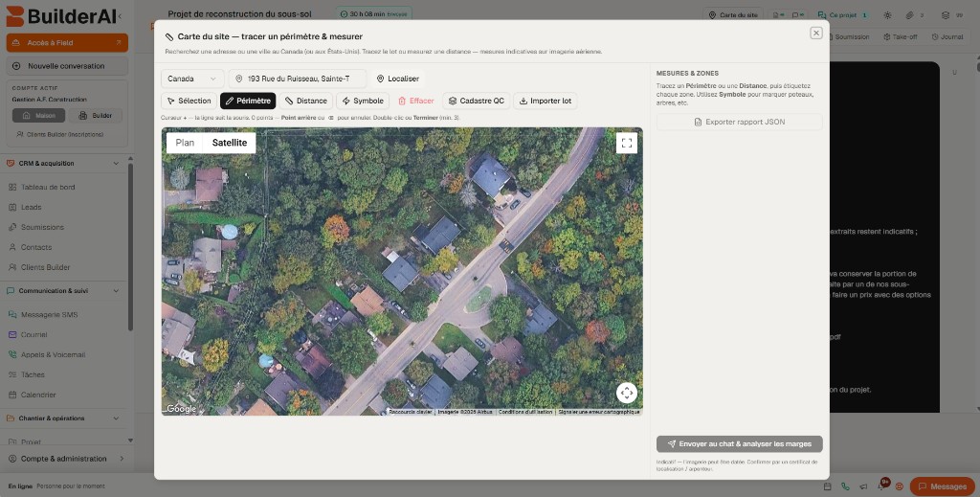Image resolution: width=980 pixels, height=497 pixels.
Task: Close the Carte du site dialog
Action: 815,34
